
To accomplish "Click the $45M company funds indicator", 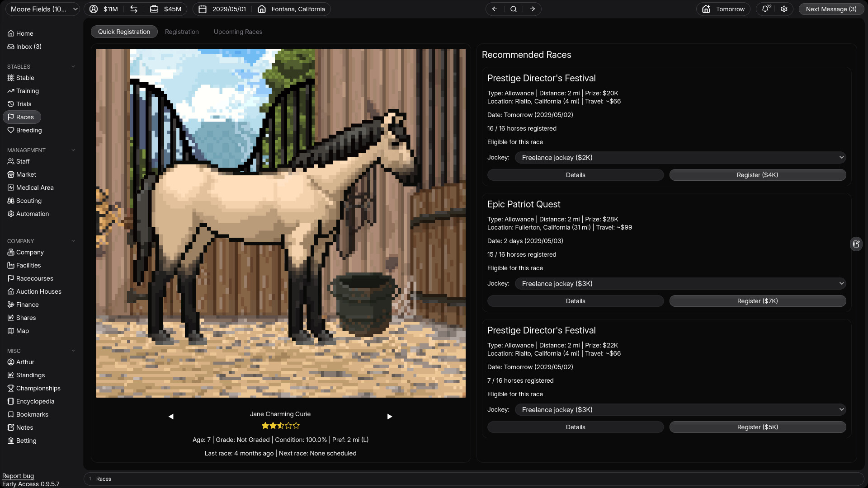I will (x=166, y=9).
